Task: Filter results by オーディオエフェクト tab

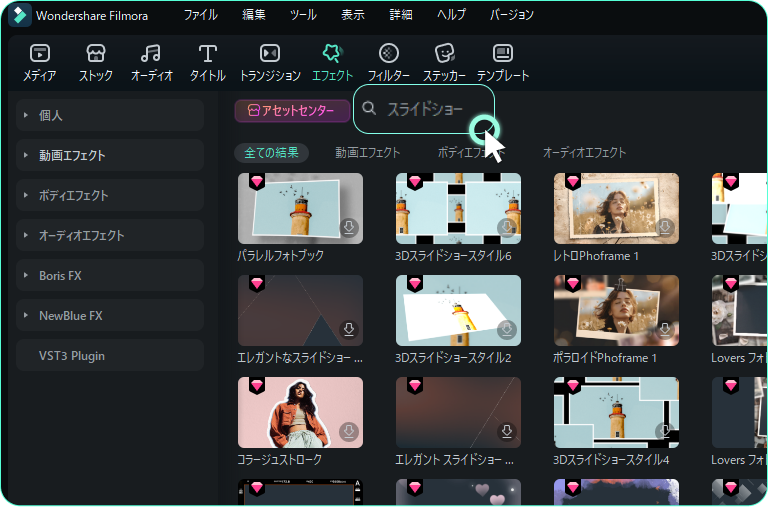Action: coord(584,153)
